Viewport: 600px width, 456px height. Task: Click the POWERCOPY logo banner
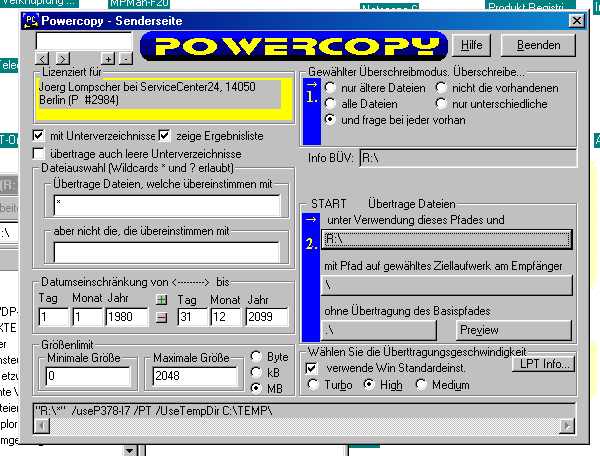point(296,45)
